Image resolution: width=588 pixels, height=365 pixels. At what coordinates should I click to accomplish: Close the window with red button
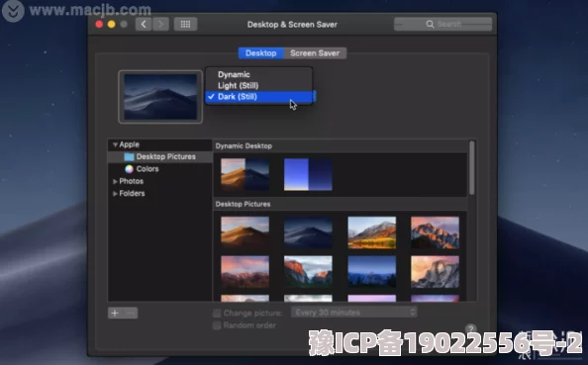(99, 25)
